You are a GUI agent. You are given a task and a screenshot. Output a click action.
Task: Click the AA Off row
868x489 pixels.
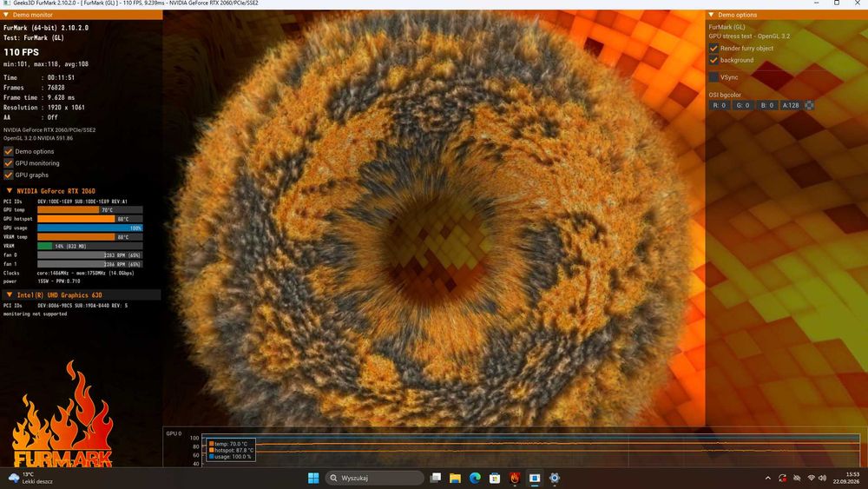[x=30, y=117]
